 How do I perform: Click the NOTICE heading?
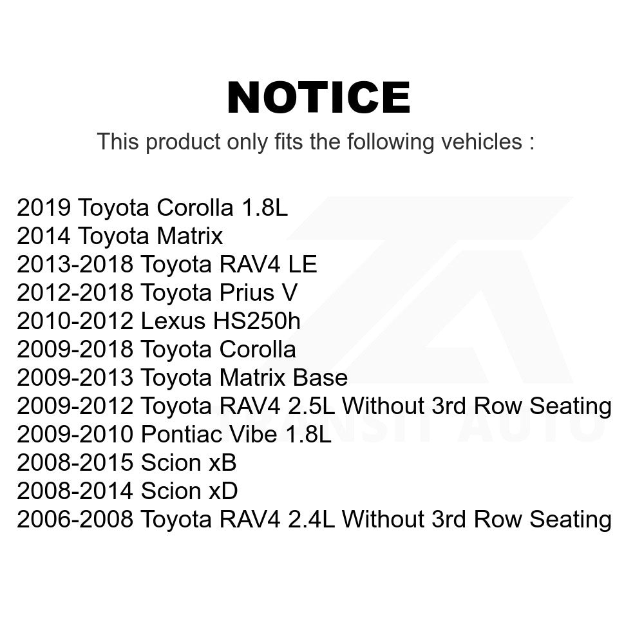[x=318, y=98]
